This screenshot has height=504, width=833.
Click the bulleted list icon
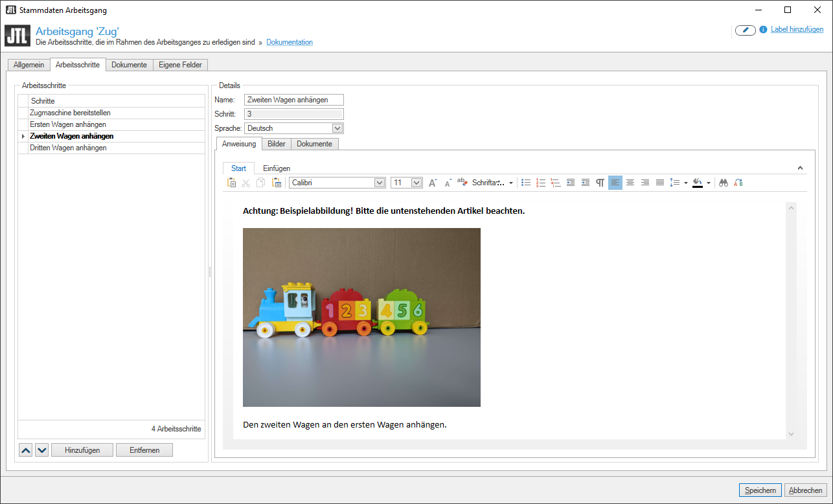point(526,183)
